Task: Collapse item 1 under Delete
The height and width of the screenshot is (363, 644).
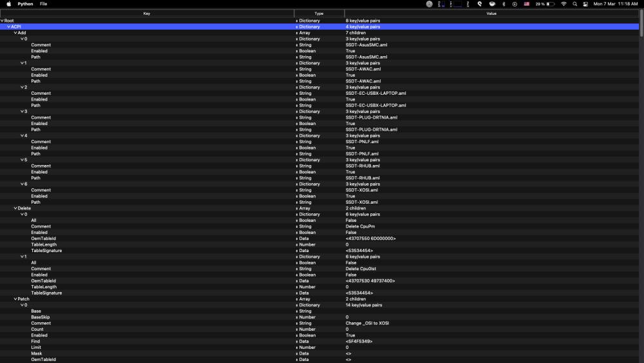Action: (22, 257)
